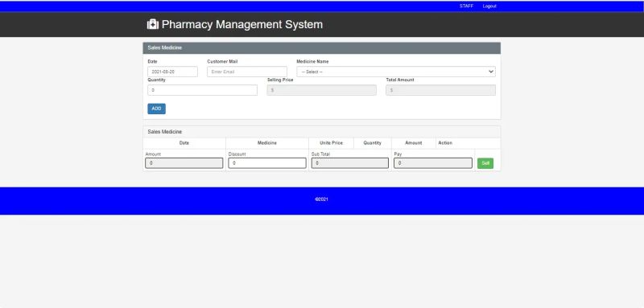Focus the Customer Mail email field
Screen dimensions: 644x308
click(247, 72)
